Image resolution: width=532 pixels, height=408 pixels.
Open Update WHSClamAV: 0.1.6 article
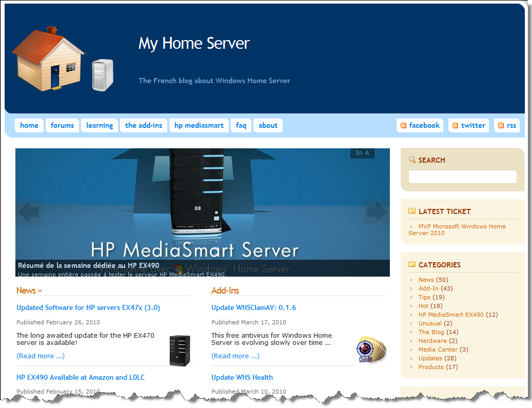253,307
